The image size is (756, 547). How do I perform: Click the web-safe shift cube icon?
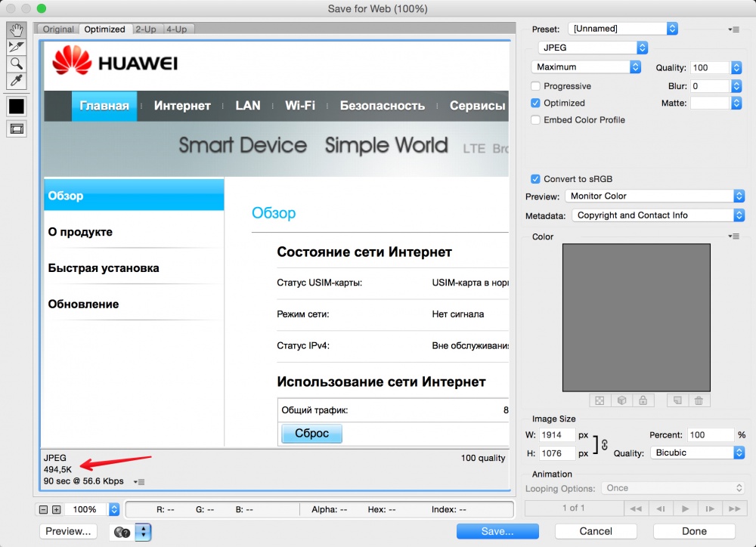tap(621, 400)
